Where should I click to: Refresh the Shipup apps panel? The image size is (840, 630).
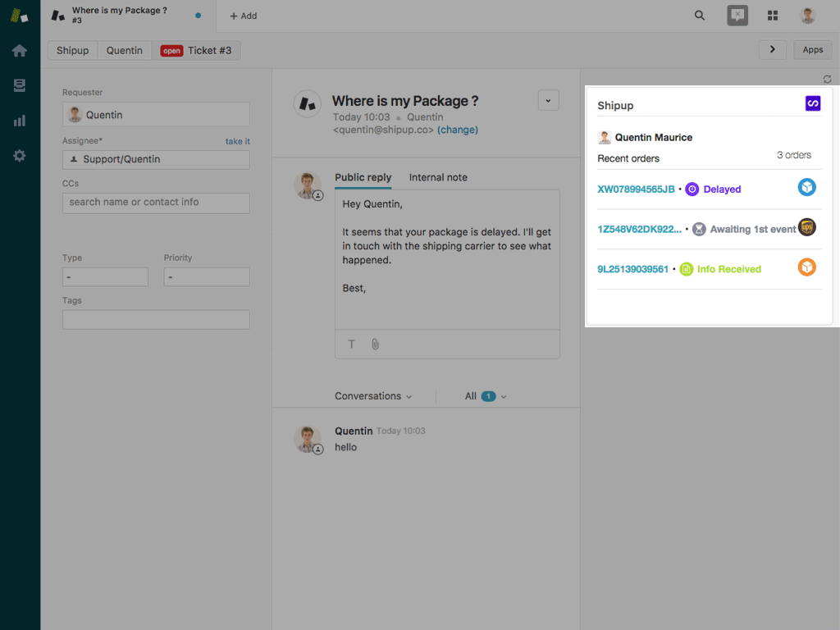(x=828, y=79)
